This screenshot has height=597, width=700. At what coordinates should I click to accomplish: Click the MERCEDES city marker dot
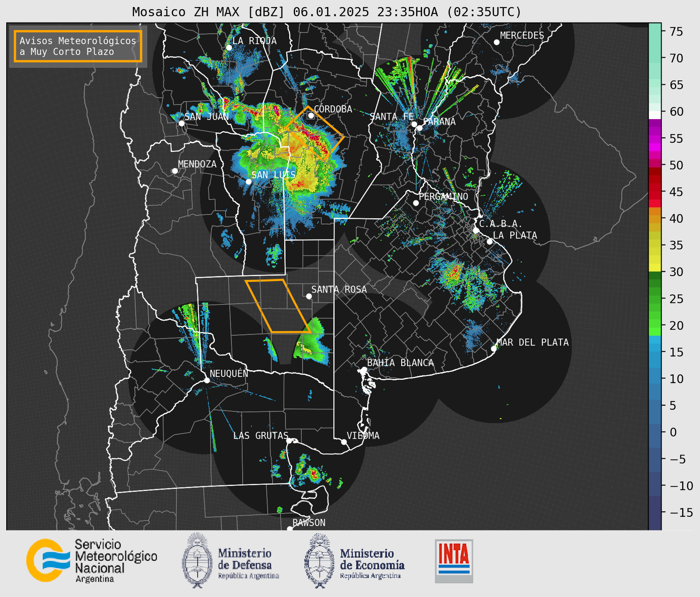[x=497, y=42]
